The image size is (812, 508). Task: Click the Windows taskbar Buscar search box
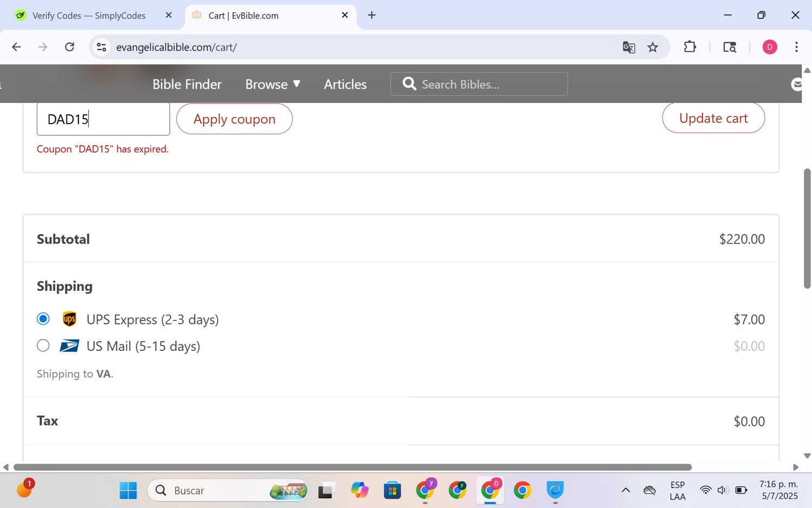click(228, 491)
